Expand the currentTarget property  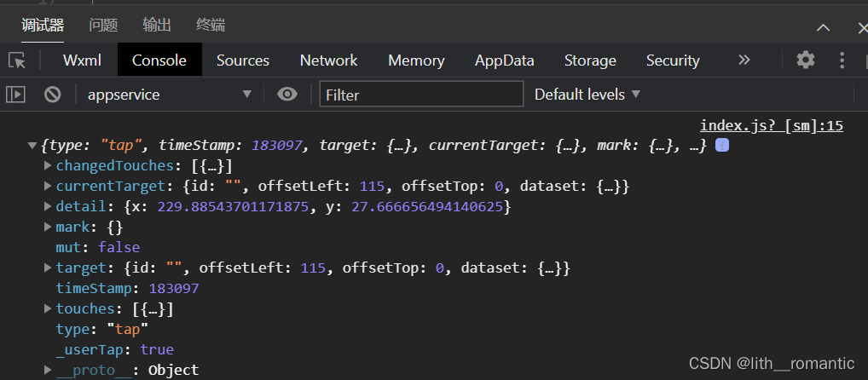point(48,187)
